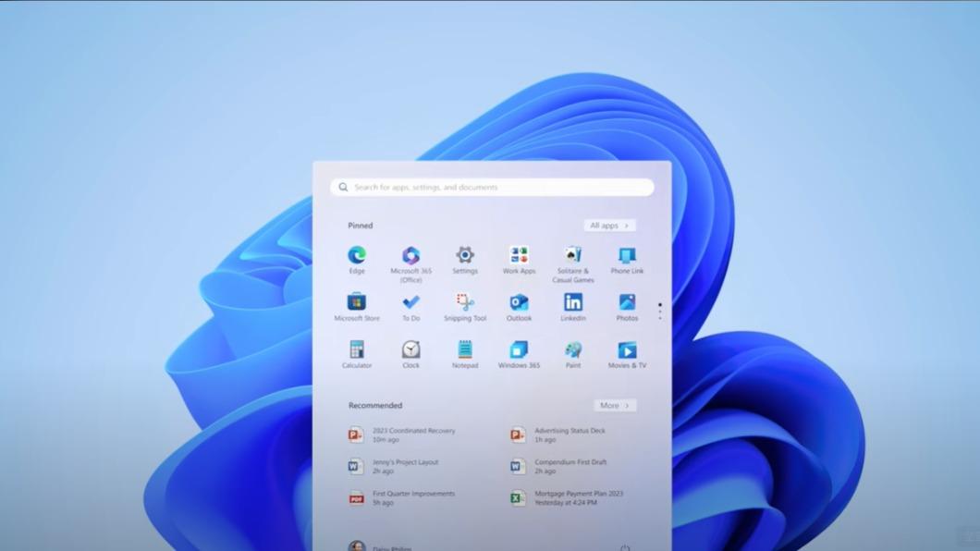Open the Movies & TV app
The image size is (980, 551).
tap(627, 354)
